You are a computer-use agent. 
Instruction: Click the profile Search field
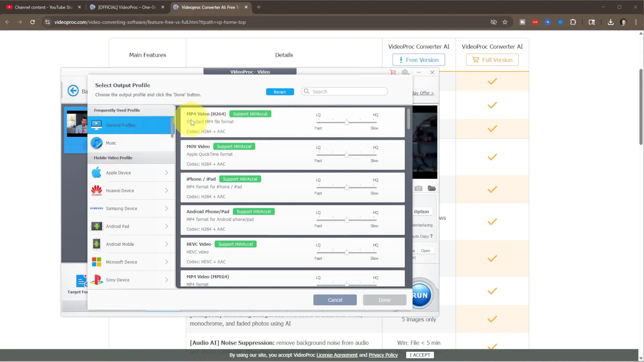(x=344, y=92)
